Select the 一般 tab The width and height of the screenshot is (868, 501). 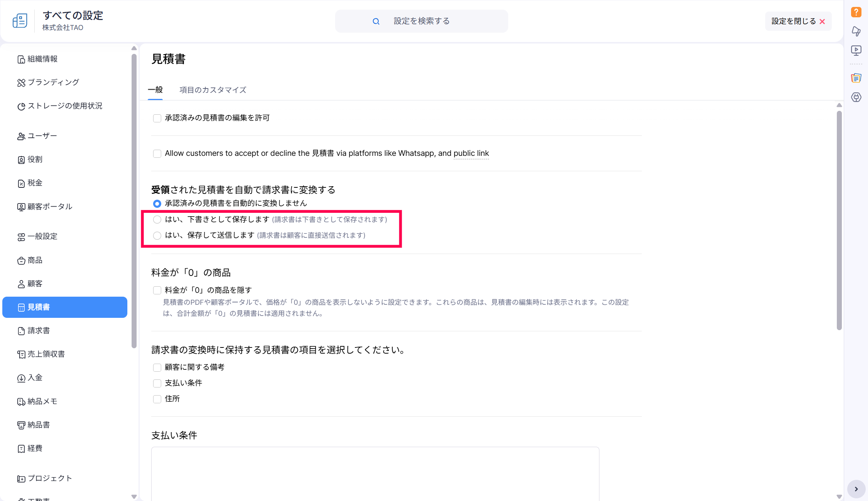(x=155, y=90)
